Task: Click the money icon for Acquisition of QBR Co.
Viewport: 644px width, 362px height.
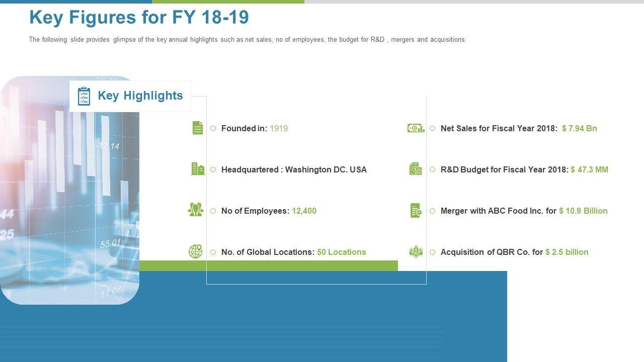Action: [x=416, y=252]
